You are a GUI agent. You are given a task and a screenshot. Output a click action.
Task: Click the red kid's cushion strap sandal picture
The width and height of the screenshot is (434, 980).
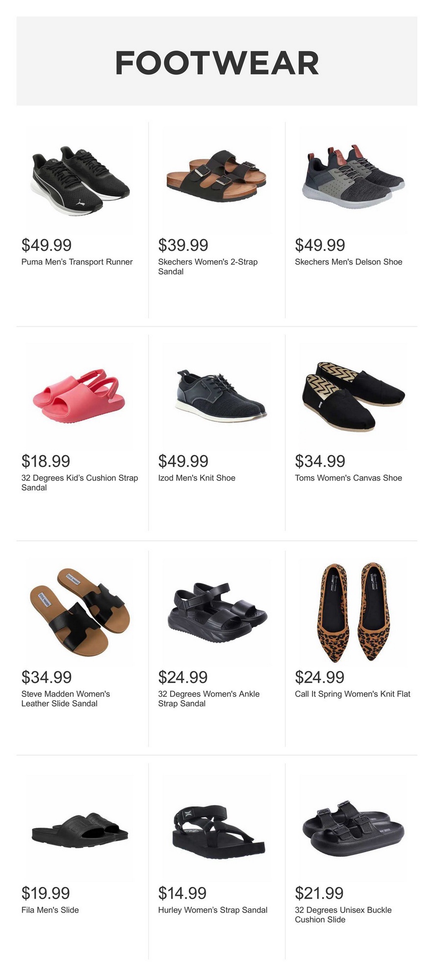click(80, 396)
